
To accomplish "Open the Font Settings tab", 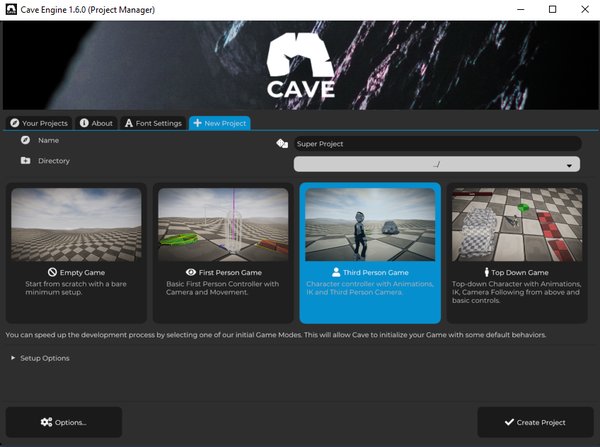I will click(x=153, y=123).
